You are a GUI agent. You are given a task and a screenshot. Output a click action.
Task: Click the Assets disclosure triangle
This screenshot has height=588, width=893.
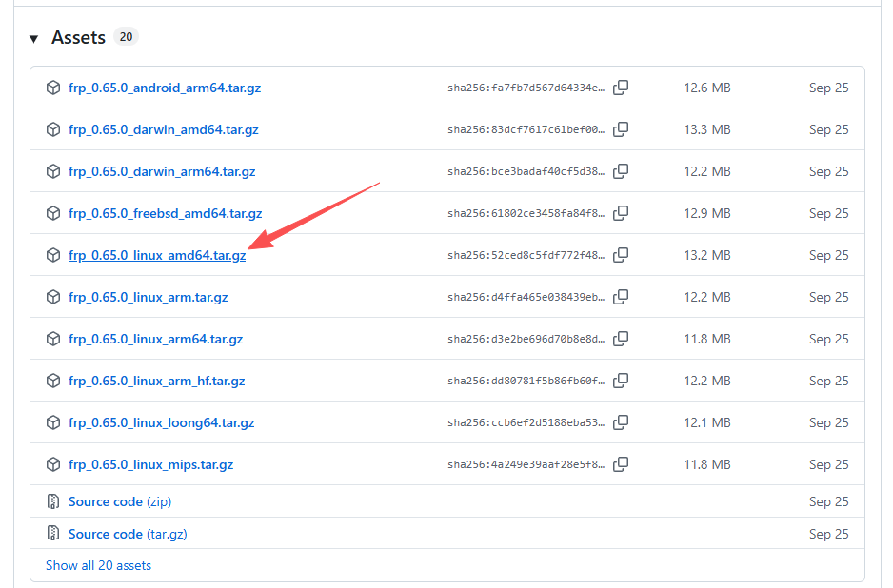pos(33,37)
